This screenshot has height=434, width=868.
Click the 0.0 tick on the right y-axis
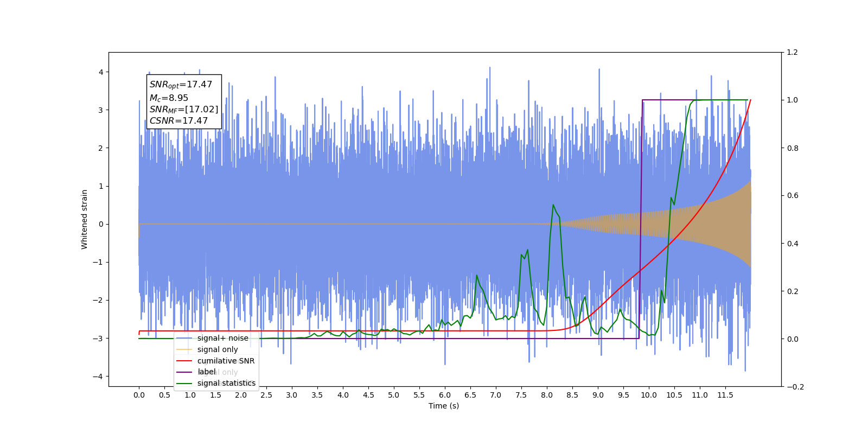click(x=792, y=339)
